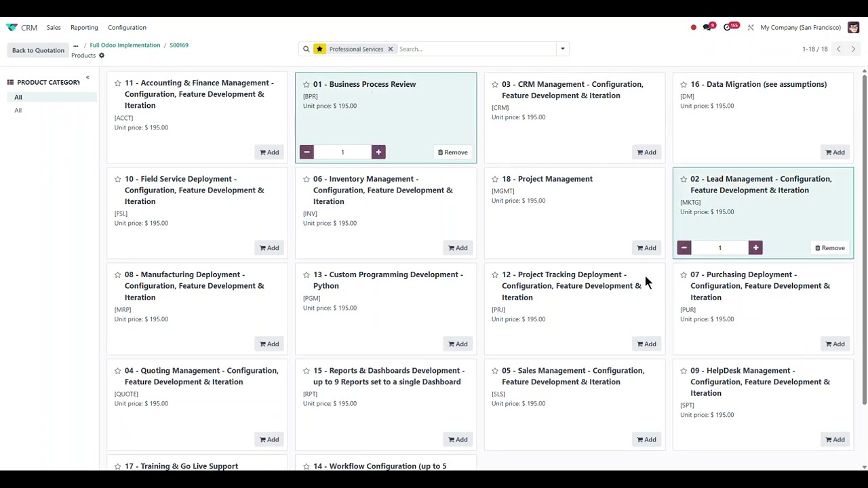
Task: Increase quantity of Lead Management
Action: click(755, 248)
